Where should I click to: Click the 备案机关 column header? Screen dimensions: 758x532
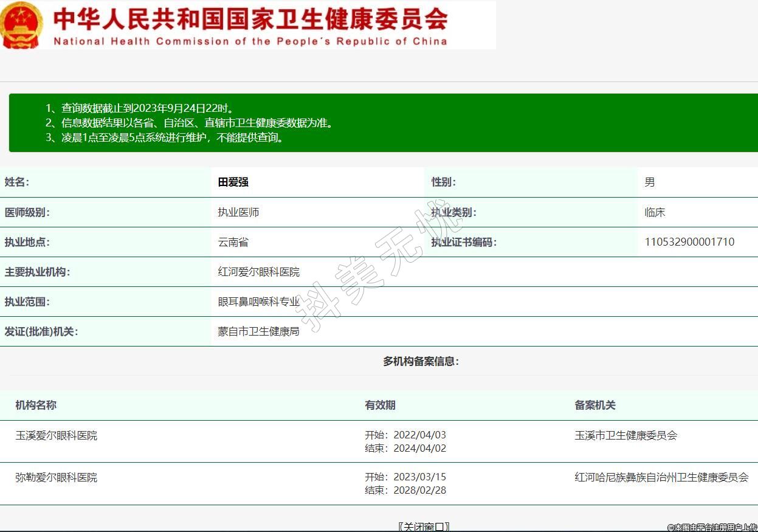coord(595,406)
